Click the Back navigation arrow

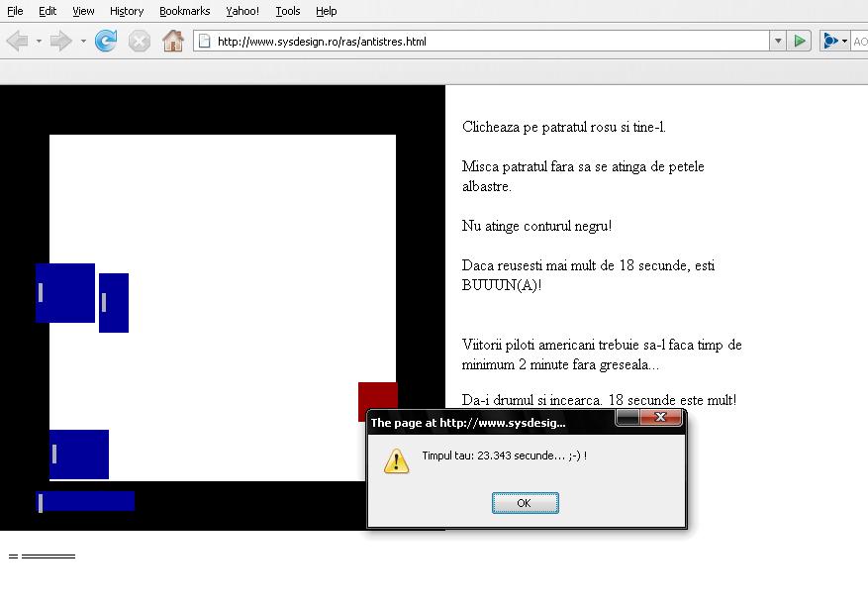click(17, 42)
